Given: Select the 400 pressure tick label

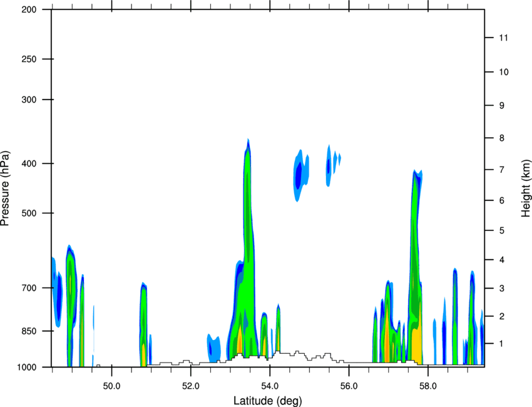Looking at the screenshot, I should pos(29,163).
